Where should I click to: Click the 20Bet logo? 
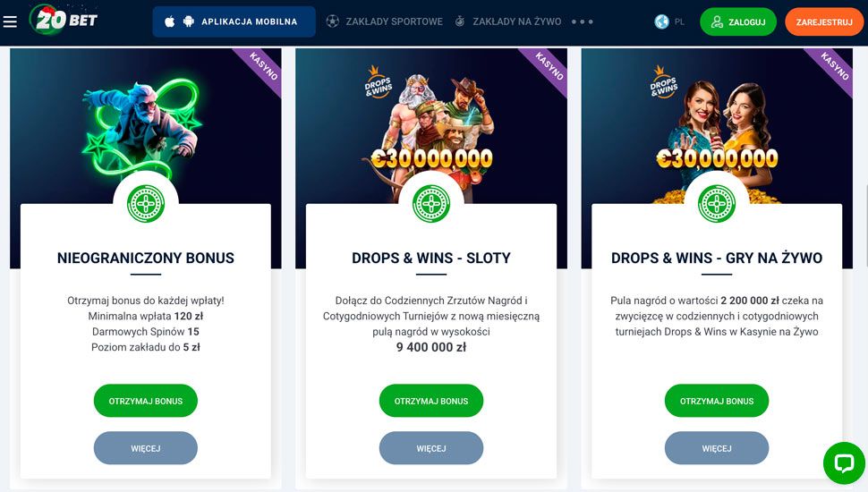tap(64, 20)
